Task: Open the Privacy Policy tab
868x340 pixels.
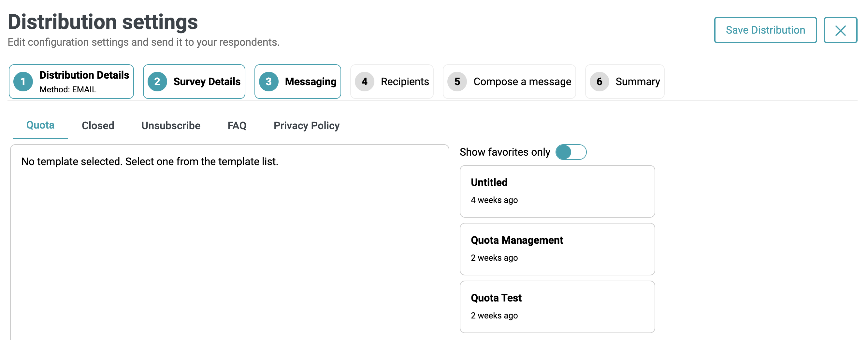Action: pos(307,126)
